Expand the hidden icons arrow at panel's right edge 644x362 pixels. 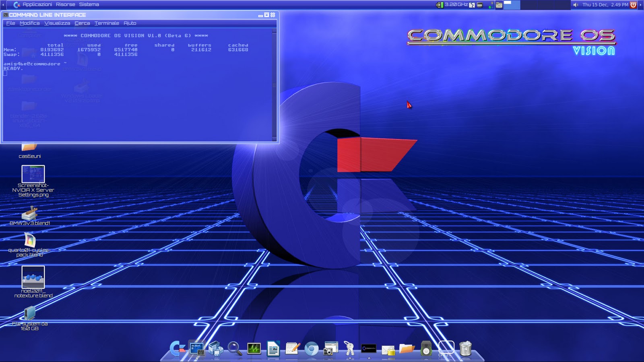[641, 5]
